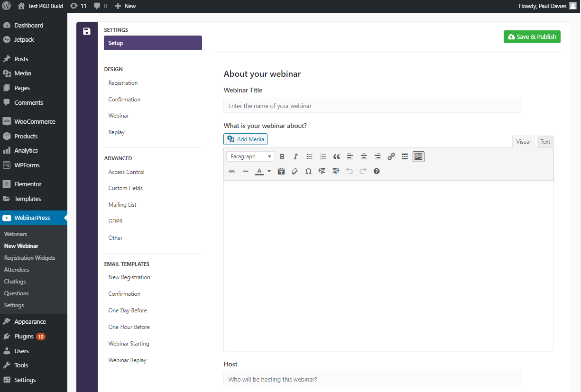This screenshot has height=392, width=581.
Task: Click the clear formatting eraser icon
Action: pos(295,171)
